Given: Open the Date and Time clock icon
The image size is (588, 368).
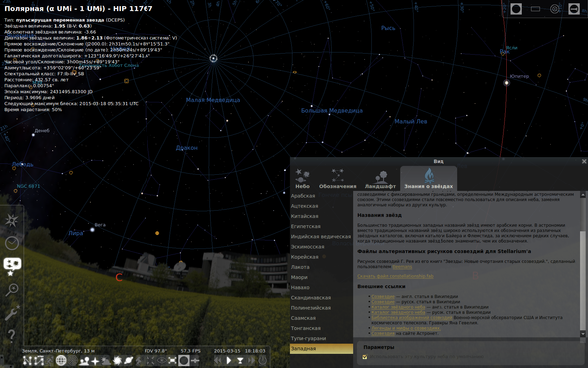Looking at the screenshot, I should 12,243.
